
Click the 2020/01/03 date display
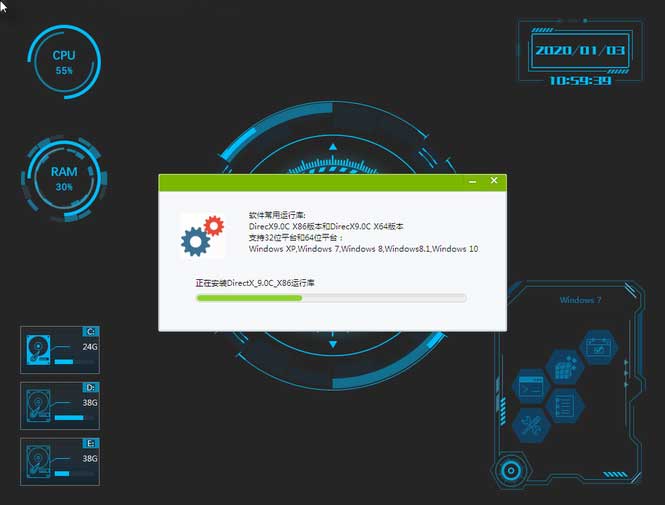point(579,50)
